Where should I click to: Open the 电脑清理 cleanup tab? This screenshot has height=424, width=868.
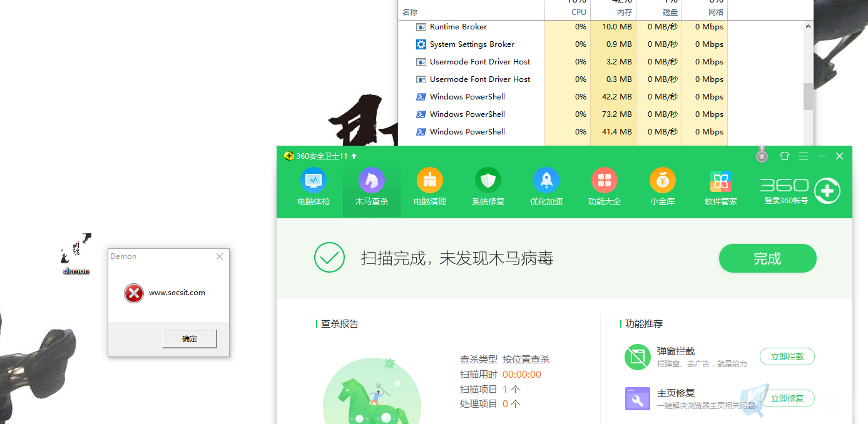tap(430, 187)
